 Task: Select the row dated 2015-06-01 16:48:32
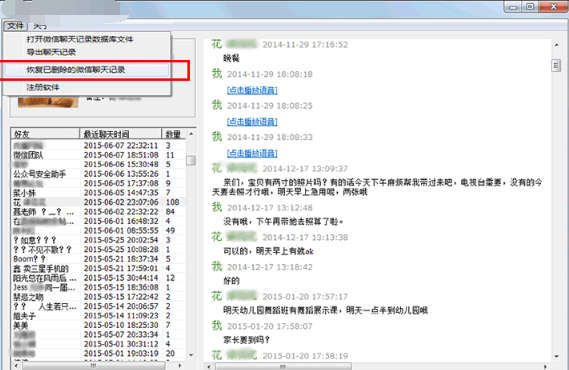[x=98, y=221]
